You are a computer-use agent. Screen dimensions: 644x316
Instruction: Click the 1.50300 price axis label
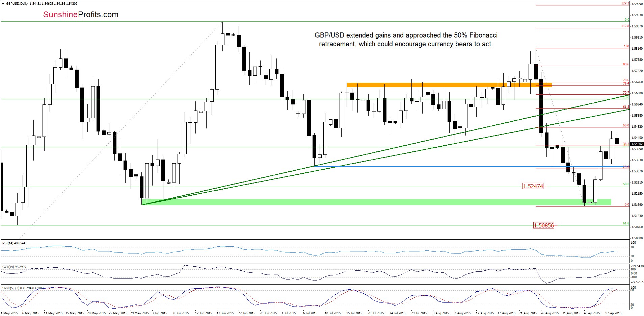(637, 238)
